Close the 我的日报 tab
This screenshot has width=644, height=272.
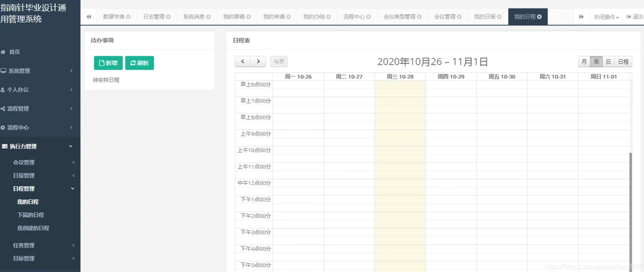pos(500,17)
